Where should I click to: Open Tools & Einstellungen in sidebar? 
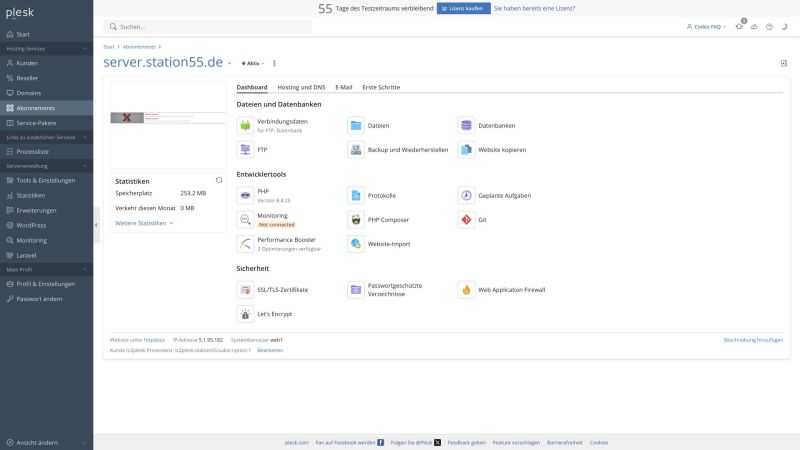[46, 180]
